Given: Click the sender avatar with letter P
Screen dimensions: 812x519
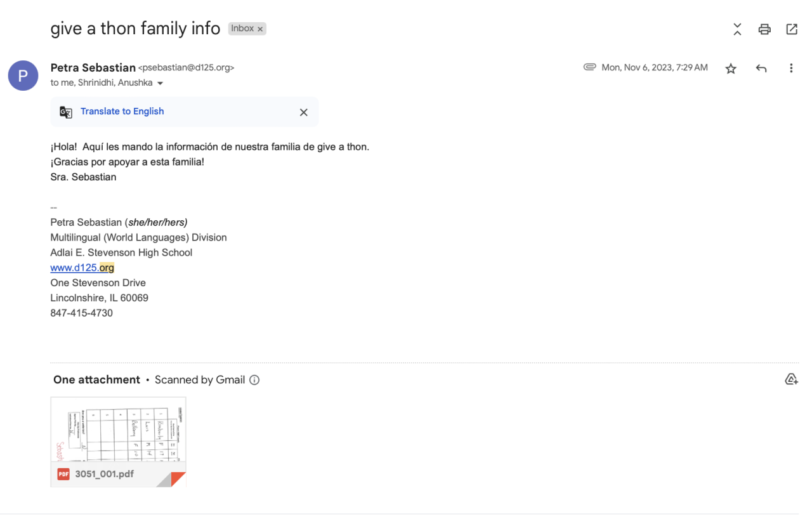Looking at the screenshot, I should point(23,76).
